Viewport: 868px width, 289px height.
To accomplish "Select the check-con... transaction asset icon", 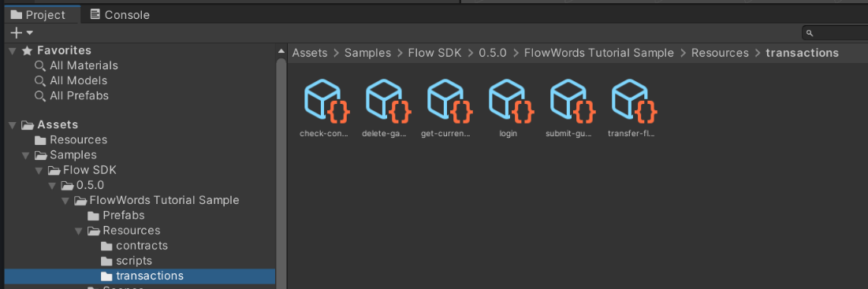I will click(x=327, y=101).
